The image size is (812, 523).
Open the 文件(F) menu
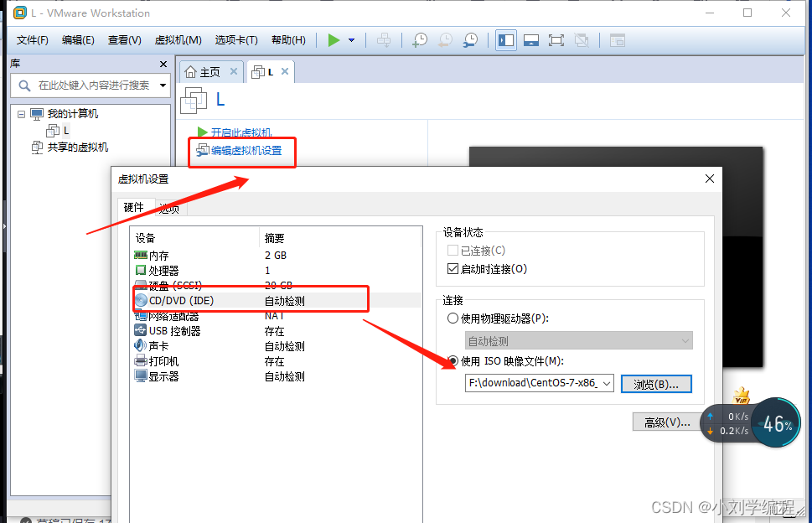tap(32, 40)
